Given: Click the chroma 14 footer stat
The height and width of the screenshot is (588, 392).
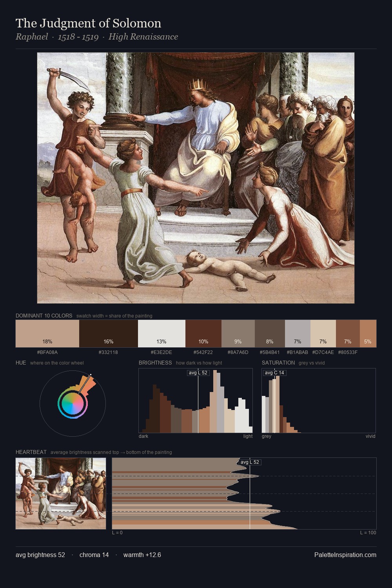Looking at the screenshot, I should (94, 555).
